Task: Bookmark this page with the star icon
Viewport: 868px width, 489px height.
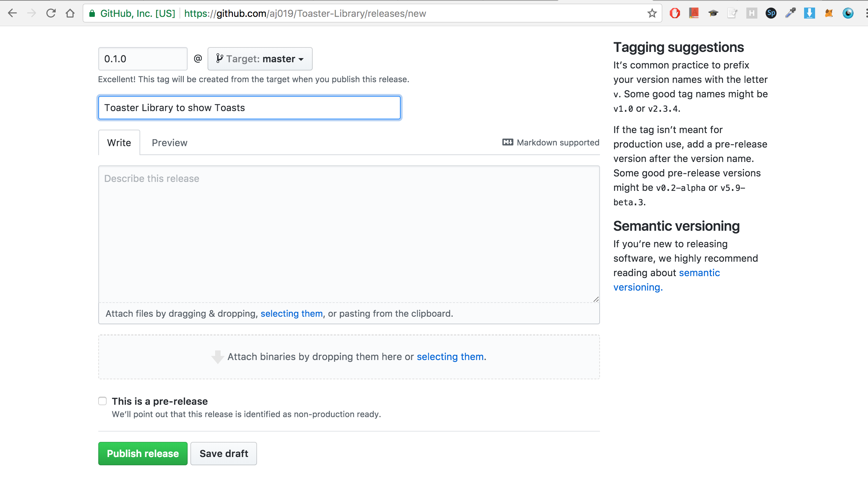Action: pos(652,13)
